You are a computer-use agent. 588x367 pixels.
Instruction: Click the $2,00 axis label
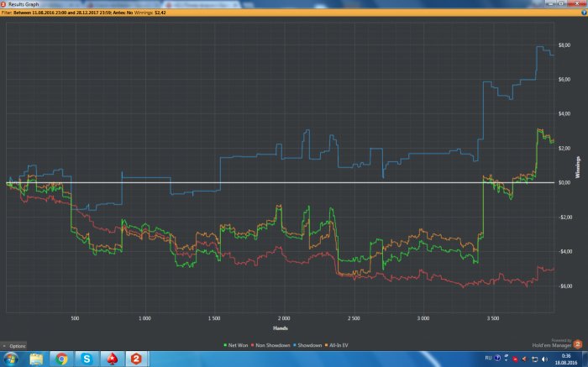(x=564, y=148)
